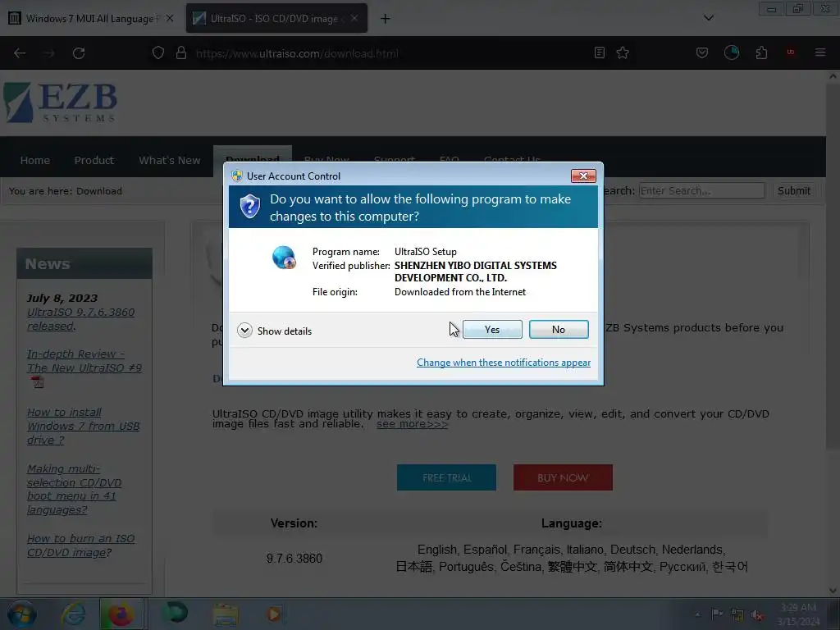
Task: Click the network tray icon
Action: click(737, 614)
